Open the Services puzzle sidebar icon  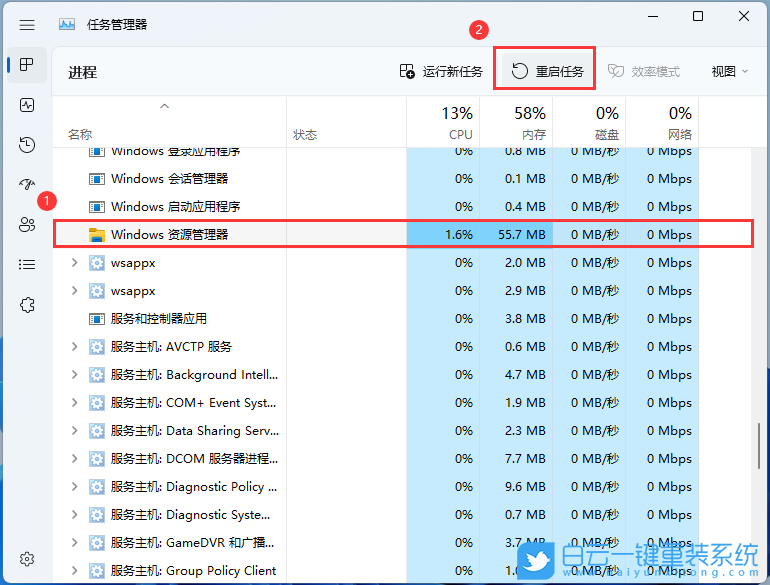pos(27,305)
